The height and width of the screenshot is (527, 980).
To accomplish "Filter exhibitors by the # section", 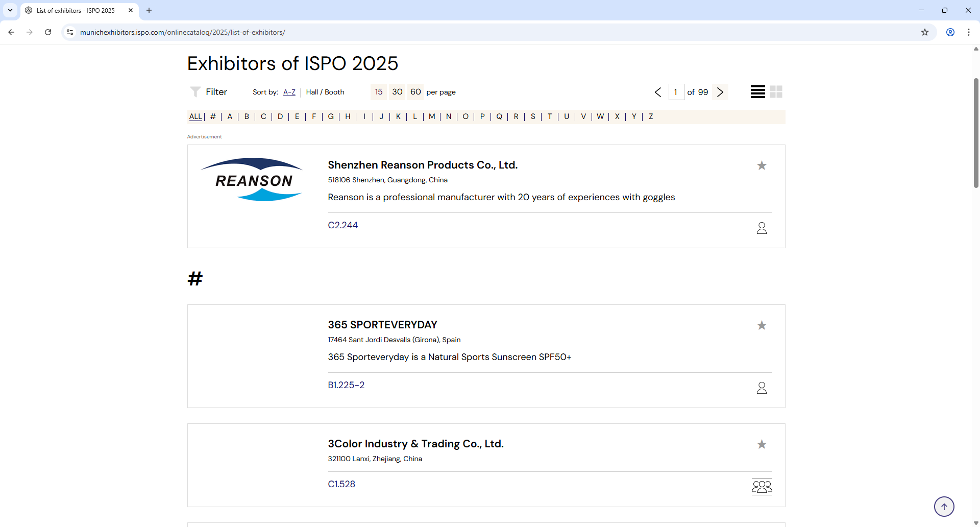I will pos(213,116).
